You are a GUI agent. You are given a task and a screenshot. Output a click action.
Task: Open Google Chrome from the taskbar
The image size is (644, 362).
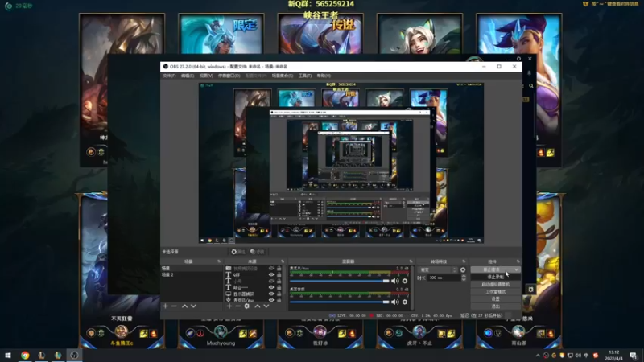point(25,356)
